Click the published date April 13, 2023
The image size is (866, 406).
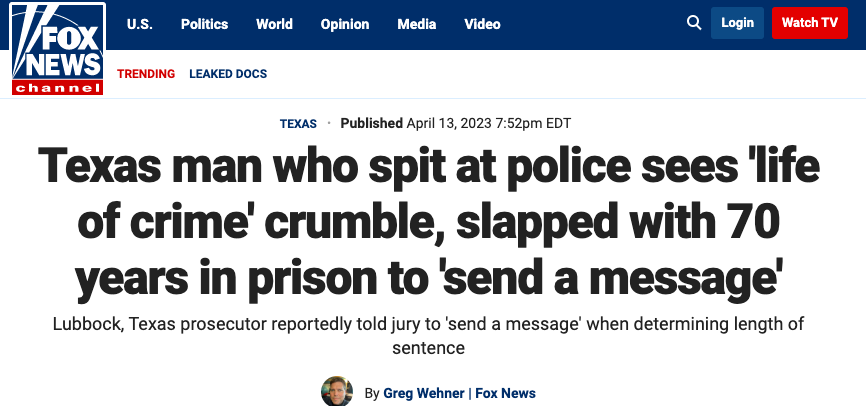point(449,123)
